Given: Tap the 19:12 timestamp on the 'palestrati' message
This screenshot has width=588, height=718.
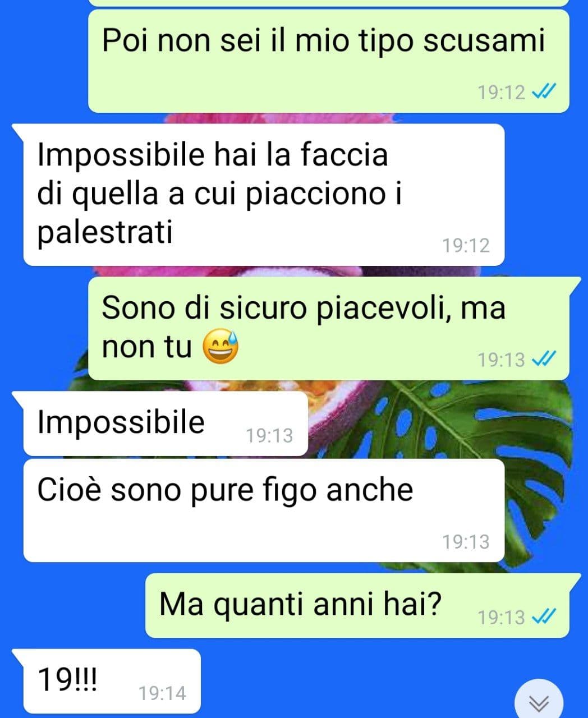Looking at the screenshot, I should pyautogui.click(x=466, y=245).
